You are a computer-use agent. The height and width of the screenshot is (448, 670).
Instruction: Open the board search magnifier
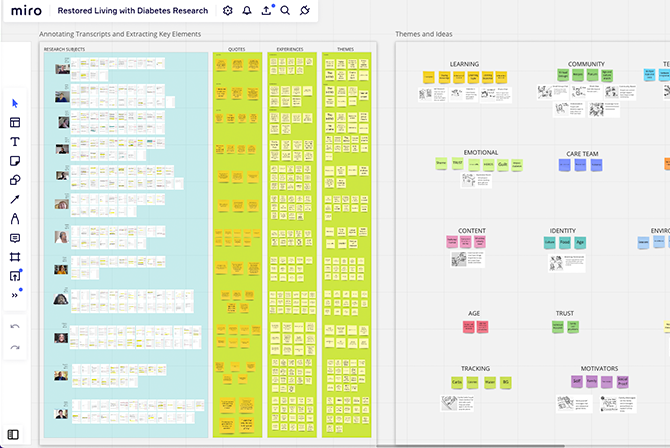click(285, 11)
